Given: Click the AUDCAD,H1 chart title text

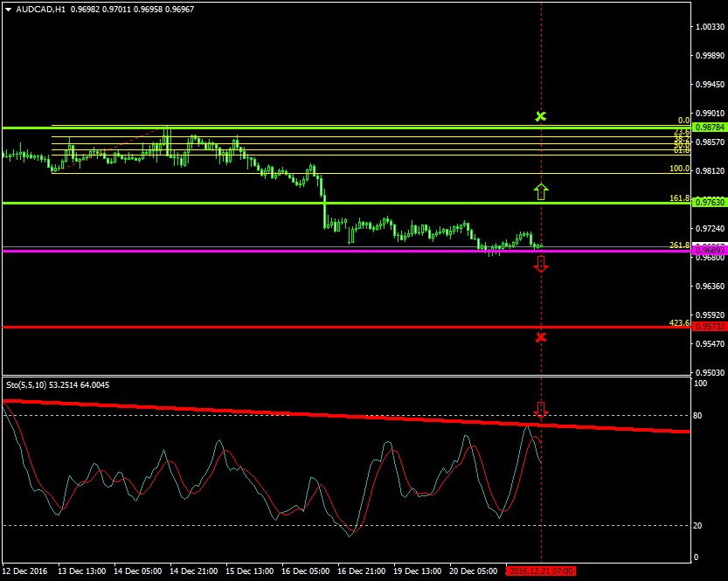Looking at the screenshot, I should coord(41,10).
